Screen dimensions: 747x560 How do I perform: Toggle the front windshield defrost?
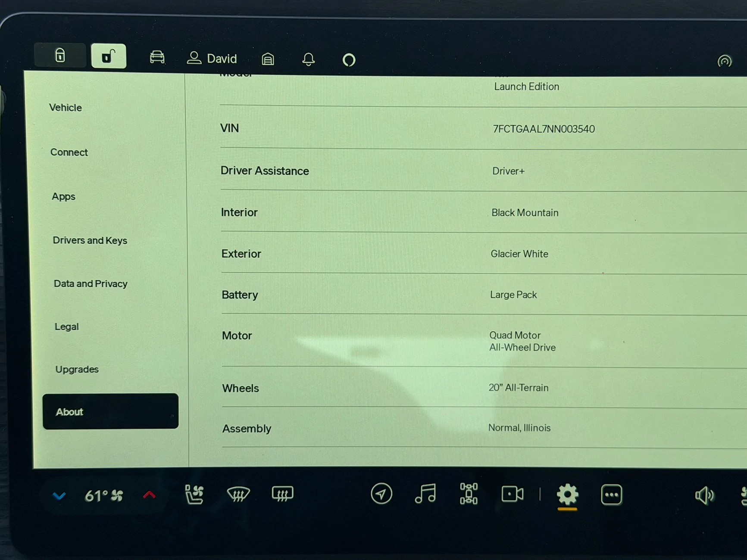click(x=238, y=494)
